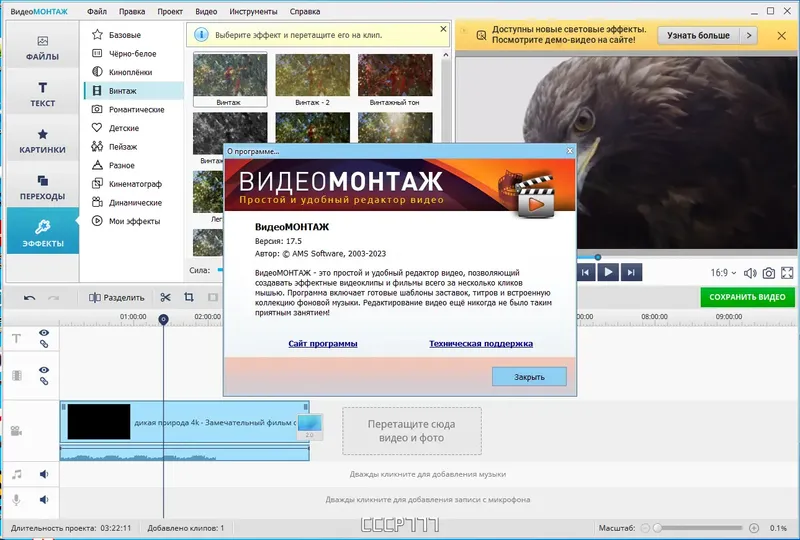Select the Винтажный тон effect thumbnail

click(395, 79)
